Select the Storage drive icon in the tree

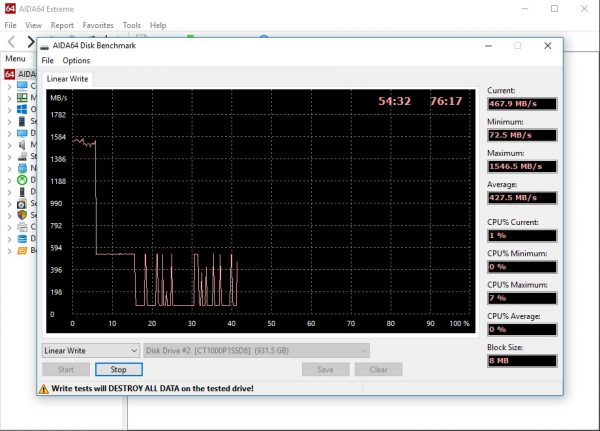click(22, 157)
